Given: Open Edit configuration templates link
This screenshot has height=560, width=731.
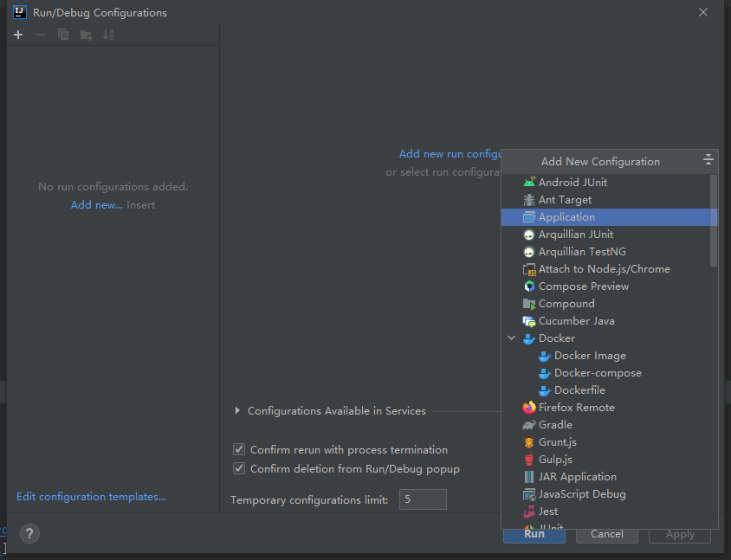Looking at the screenshot, I should [91, 497].
